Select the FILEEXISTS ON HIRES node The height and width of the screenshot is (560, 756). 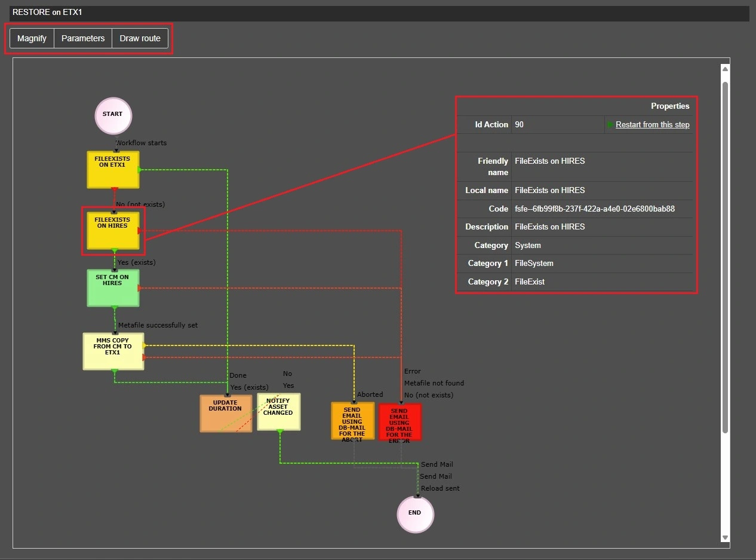[x=113, y=230]
